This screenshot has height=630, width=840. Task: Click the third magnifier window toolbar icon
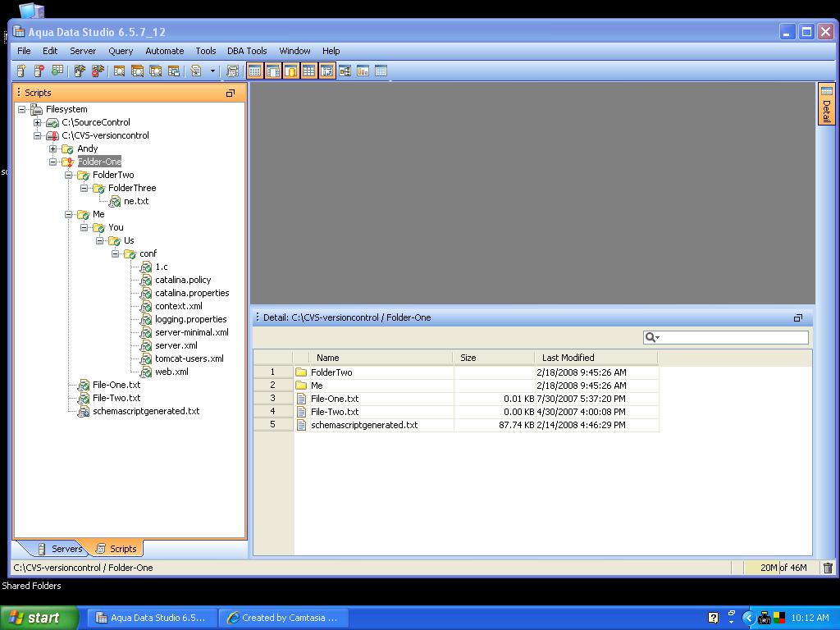[155, 71]
